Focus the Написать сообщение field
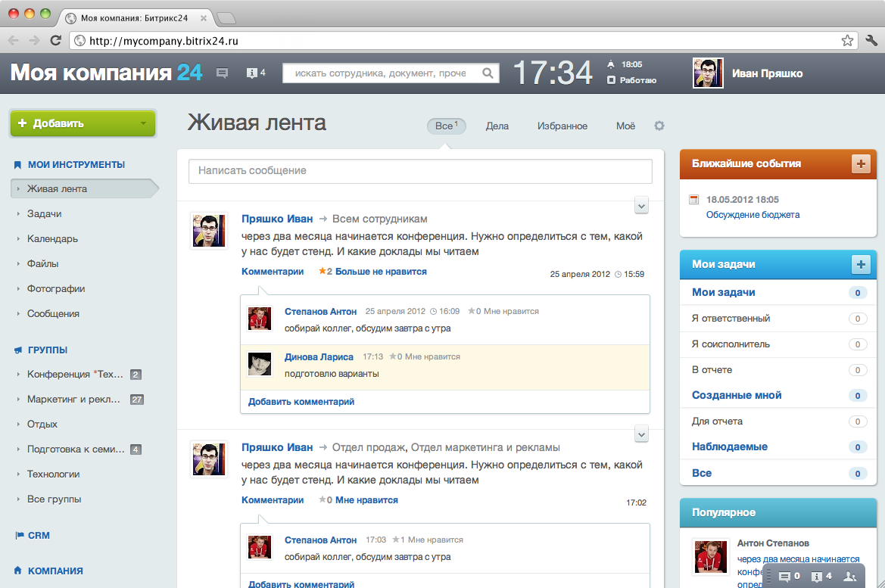This screenshot has height=588, width=885. tap(420, 170)
